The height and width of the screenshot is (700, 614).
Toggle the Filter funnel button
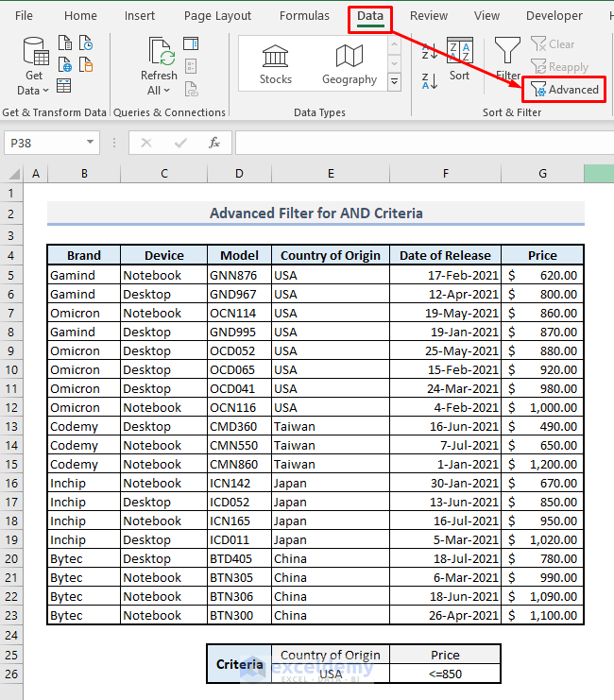click(507, 60)
